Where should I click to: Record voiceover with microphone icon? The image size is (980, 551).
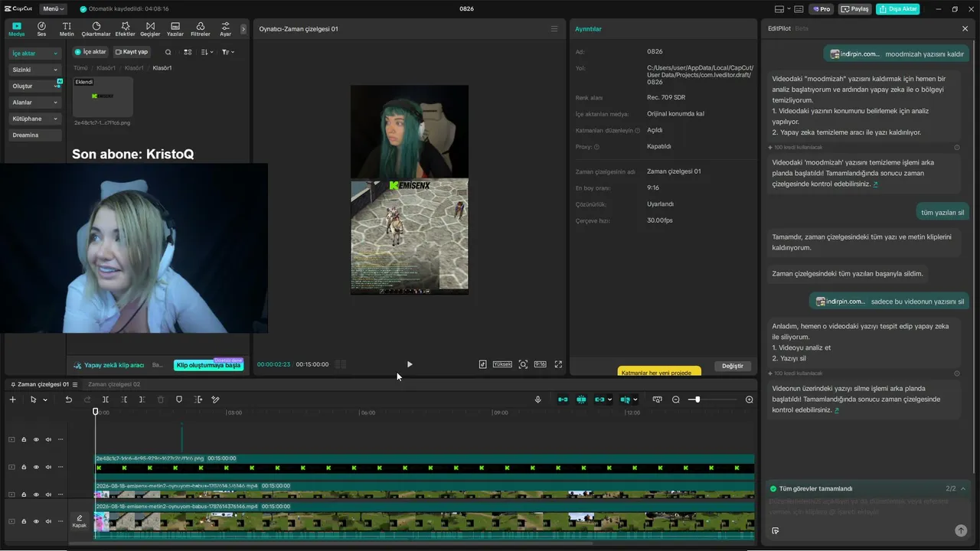537,399
